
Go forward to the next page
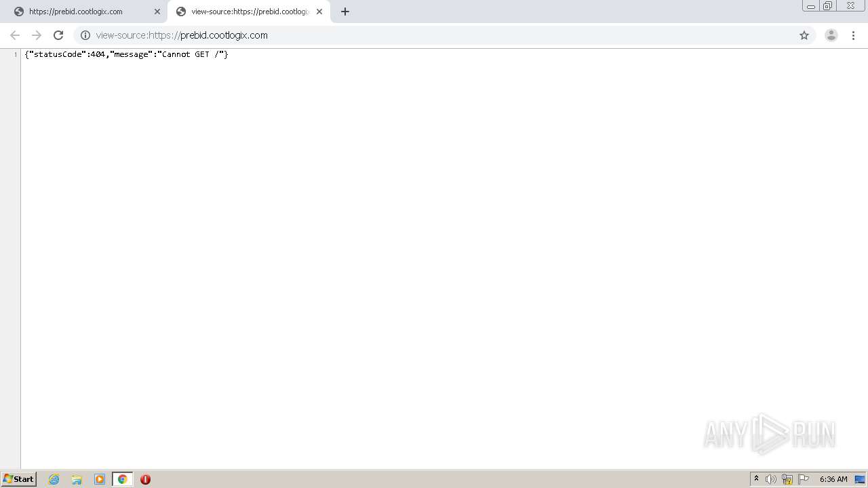pyautogui.click(x=37, y=35)
